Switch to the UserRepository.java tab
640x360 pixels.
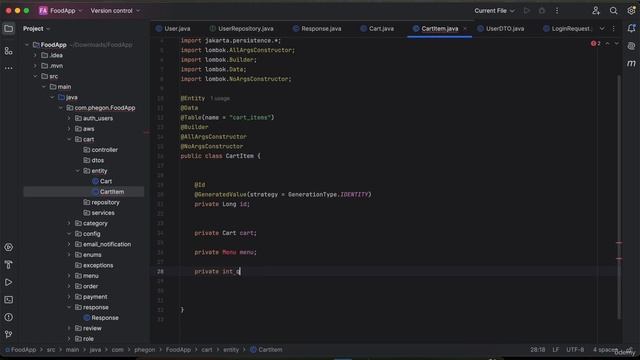point(242,29)
